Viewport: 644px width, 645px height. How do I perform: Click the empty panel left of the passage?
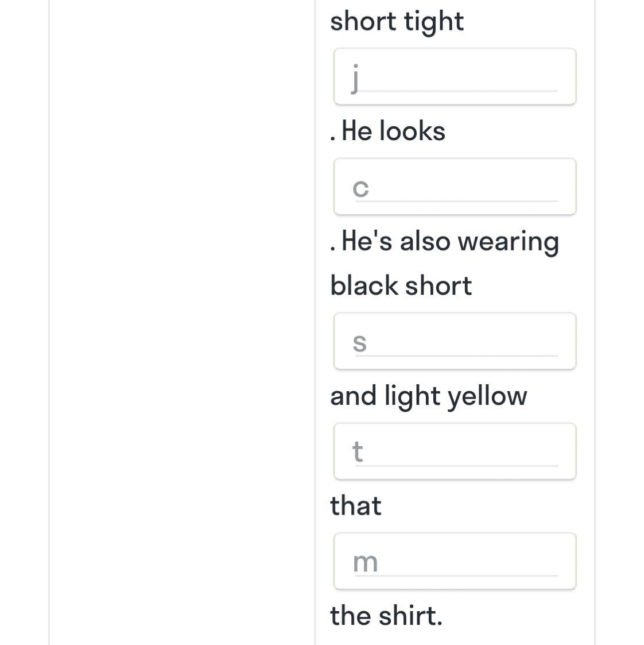[x=181, y=322]
